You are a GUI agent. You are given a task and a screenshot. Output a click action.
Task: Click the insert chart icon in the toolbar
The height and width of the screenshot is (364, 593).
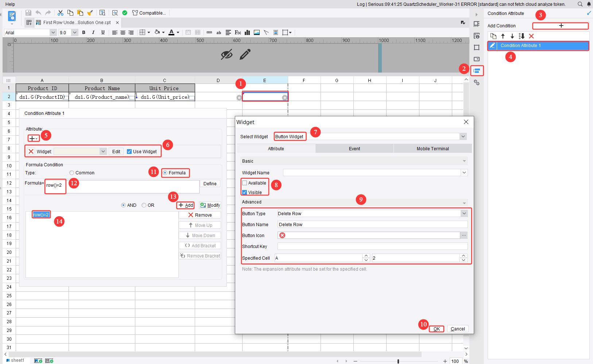tap(247, 32)
